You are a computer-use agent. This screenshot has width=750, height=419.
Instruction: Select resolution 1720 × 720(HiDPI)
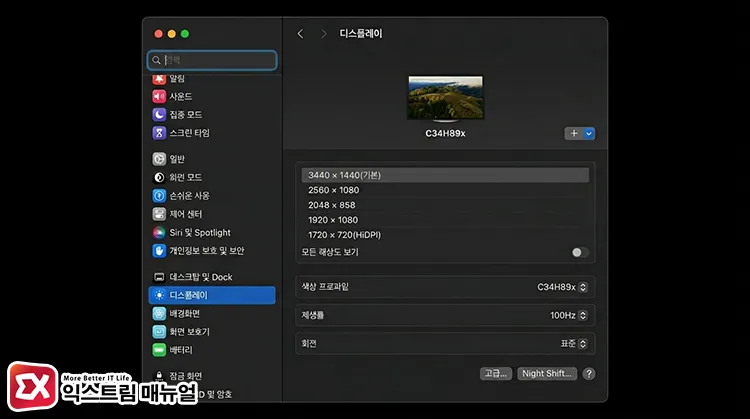(x=445, y=235)
